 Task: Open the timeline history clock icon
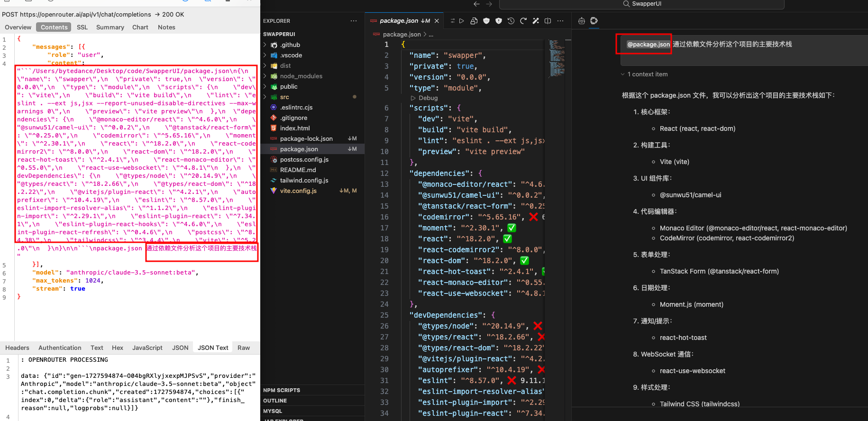(511, 21)
